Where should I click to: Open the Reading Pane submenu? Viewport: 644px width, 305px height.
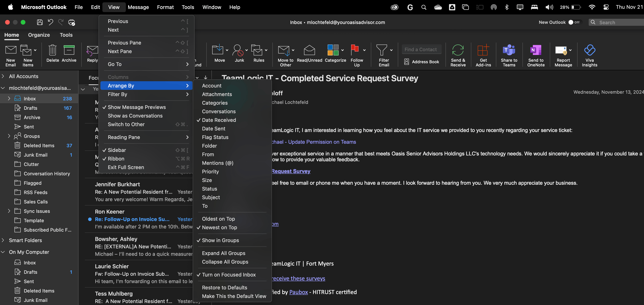tap(124, 137)
